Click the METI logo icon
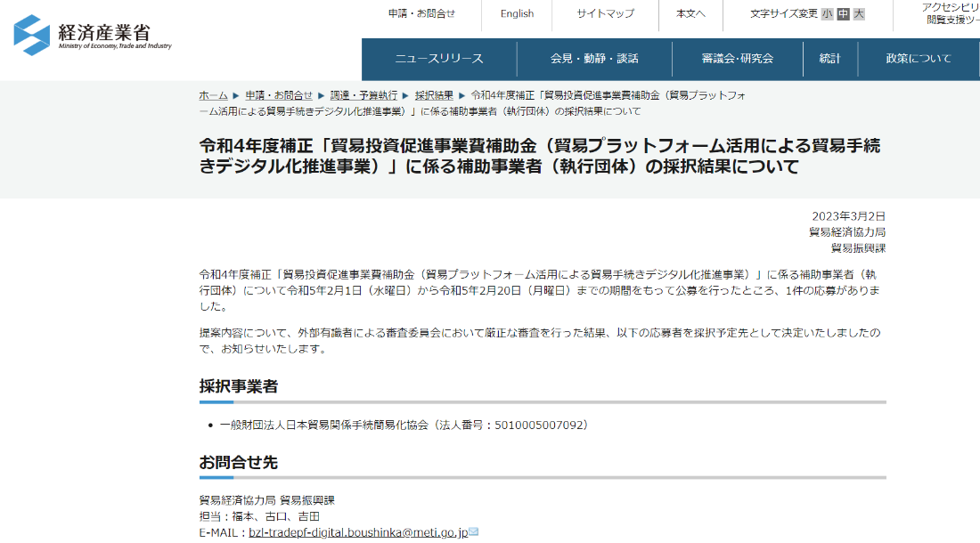Image resolution: width=980 pixels, height=543 pixels. click(x=31, y=35)
